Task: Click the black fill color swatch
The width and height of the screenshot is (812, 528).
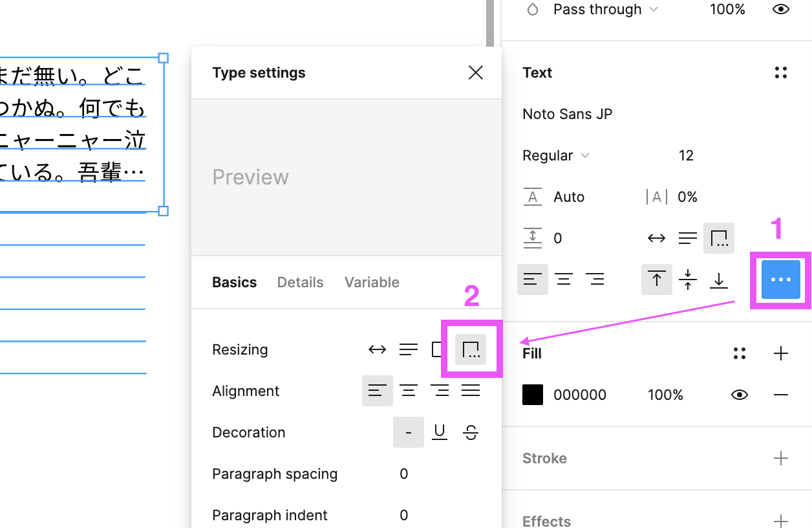Action: coord(533,395)
